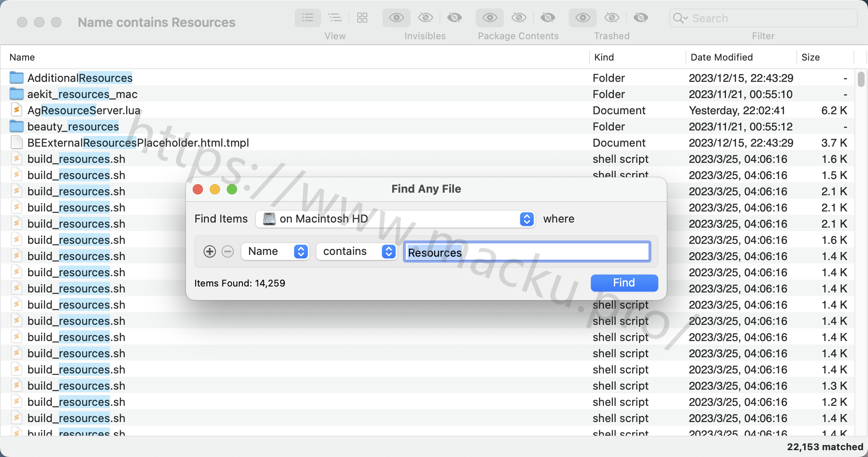Screen dimensions: 868x457
Task: Sort results by Size column
Action: tap(825, 57)
